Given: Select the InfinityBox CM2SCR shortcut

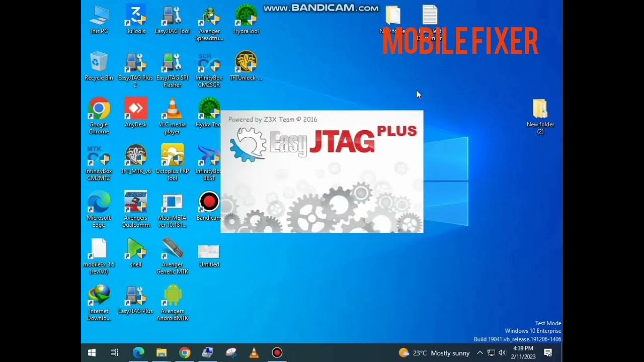Looking at the screenshot, I should point(209,69).
